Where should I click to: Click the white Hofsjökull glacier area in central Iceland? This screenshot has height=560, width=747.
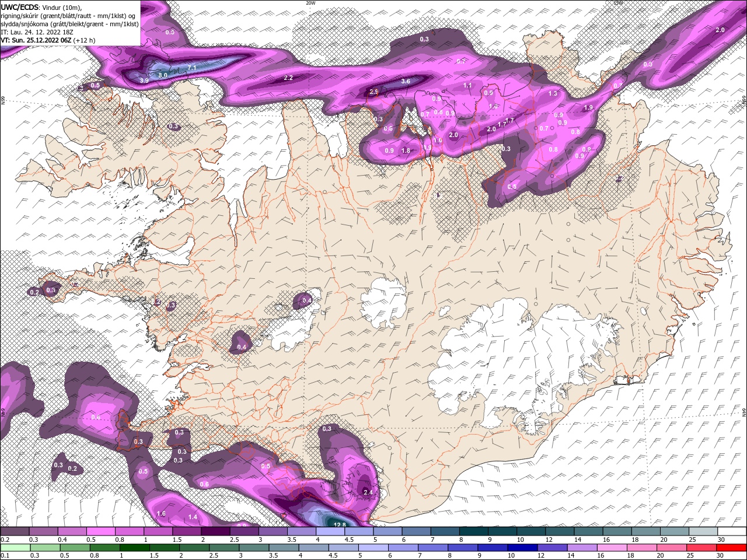tap(383, 302)
